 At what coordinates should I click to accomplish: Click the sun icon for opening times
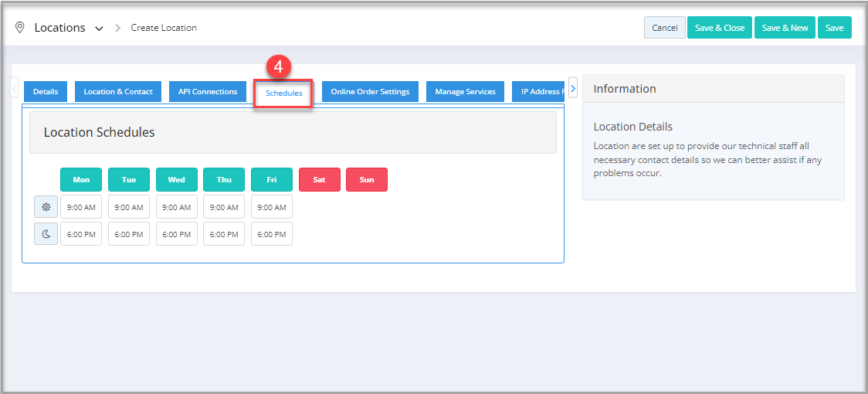(46, 207)
